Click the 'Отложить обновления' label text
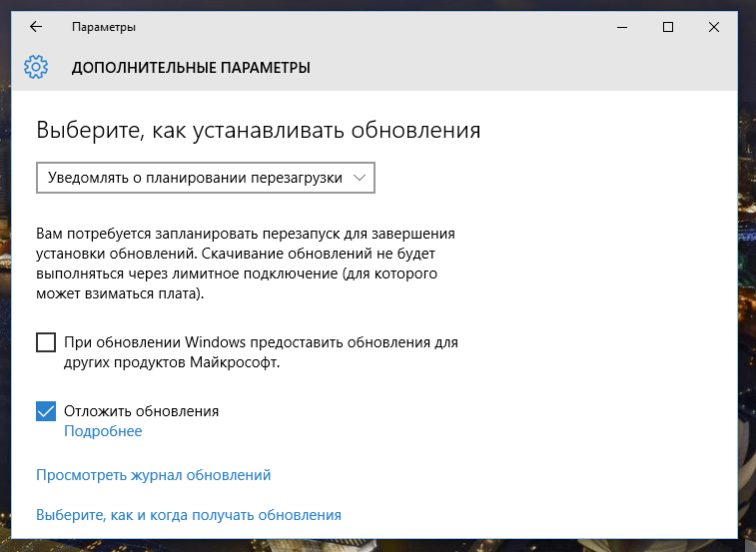 pyautogui.click(x=141, y=411)
